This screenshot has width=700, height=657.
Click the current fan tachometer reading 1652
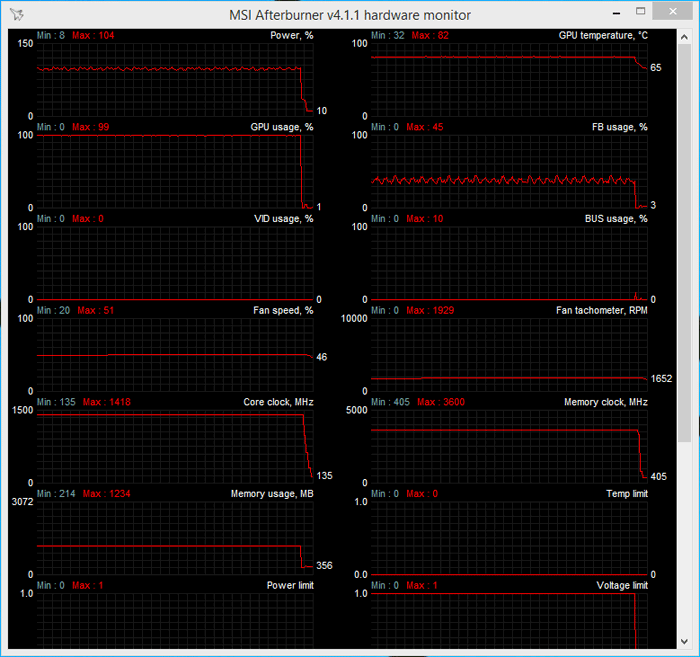[661, 378]
